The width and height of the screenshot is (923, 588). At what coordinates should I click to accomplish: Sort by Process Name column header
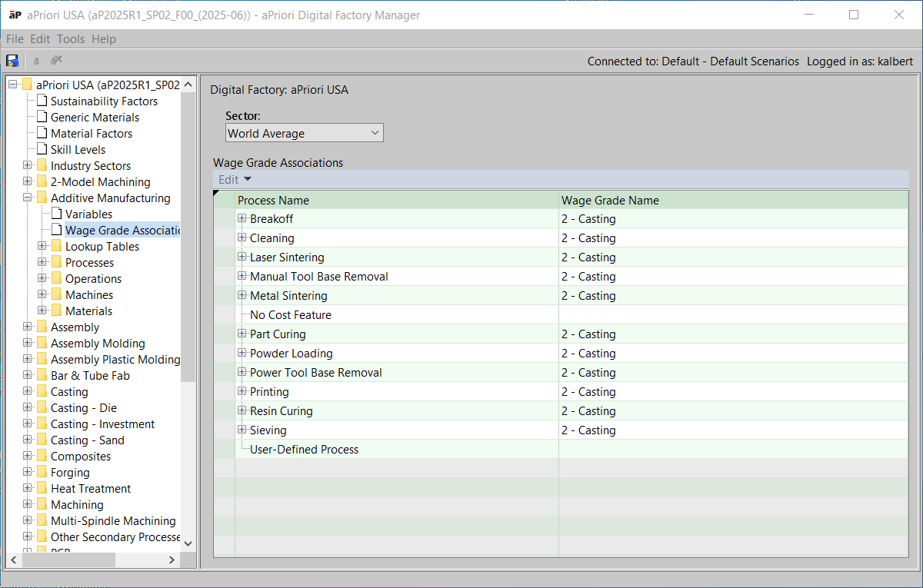click(397, 200)
